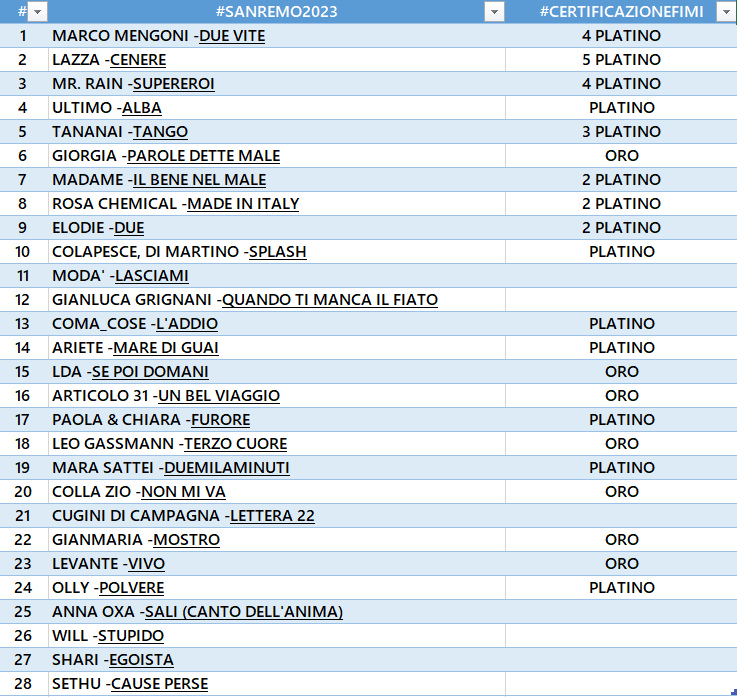Open the FURORE song link
The width and height of the screenshot is (737, 697).
[x=220, y=419]
